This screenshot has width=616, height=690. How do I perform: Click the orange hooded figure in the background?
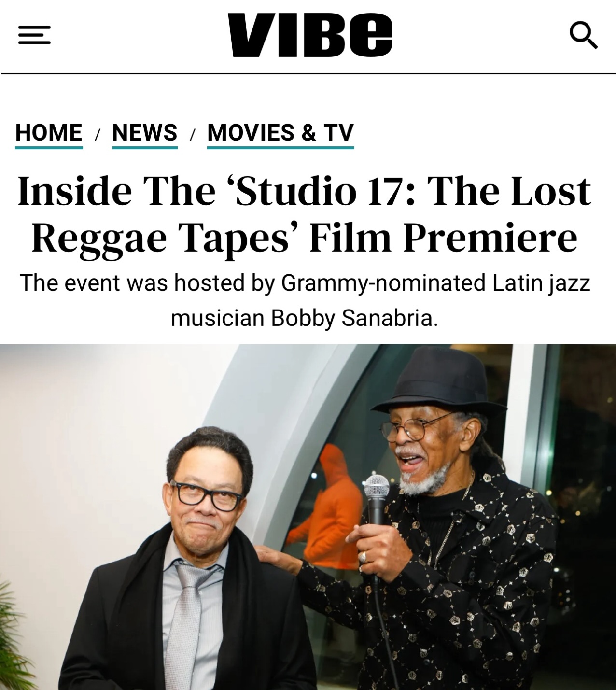(324, 507)
